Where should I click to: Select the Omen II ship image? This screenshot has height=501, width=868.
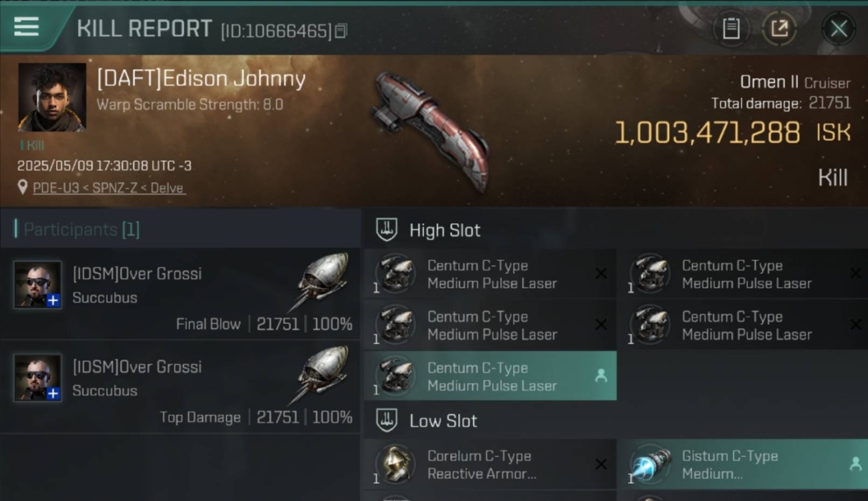pyautogui.click(x=431, y=130)
